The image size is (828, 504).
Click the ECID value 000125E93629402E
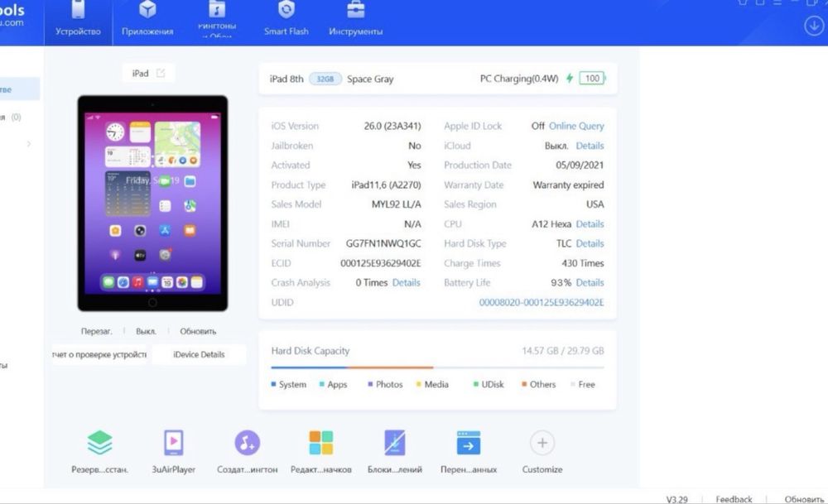point(381,263)
